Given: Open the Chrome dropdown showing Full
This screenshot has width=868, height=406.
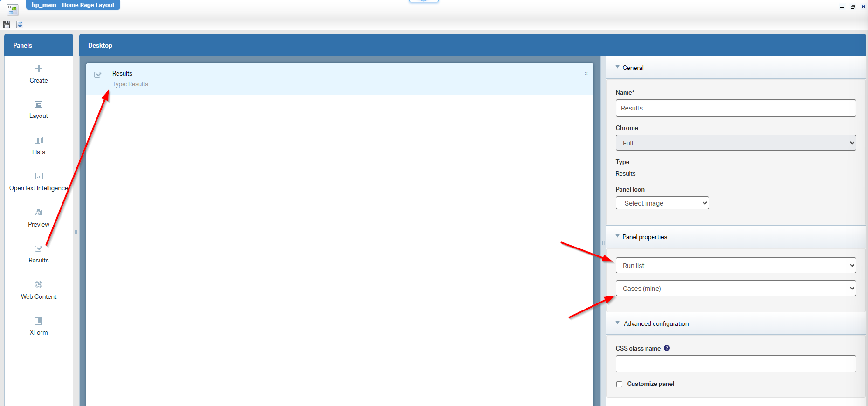Looking at the screenshot, I should 736,143.
